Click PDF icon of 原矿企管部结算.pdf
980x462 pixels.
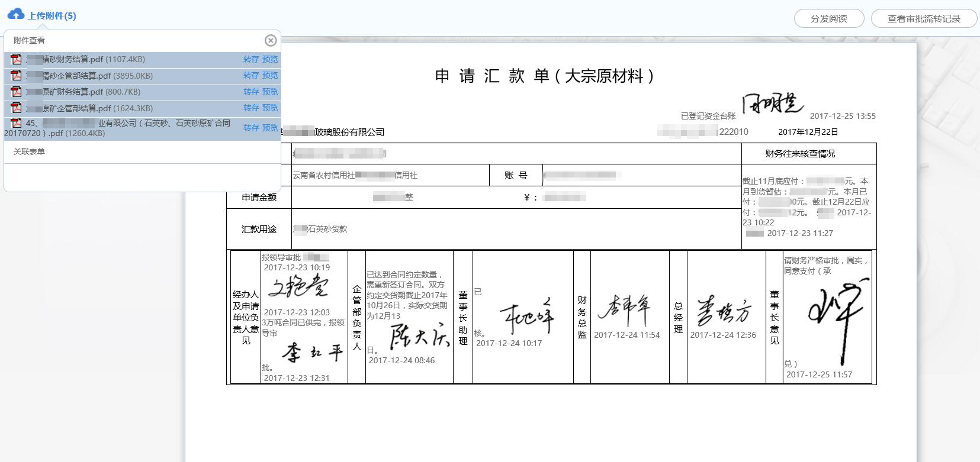point(16,108)
